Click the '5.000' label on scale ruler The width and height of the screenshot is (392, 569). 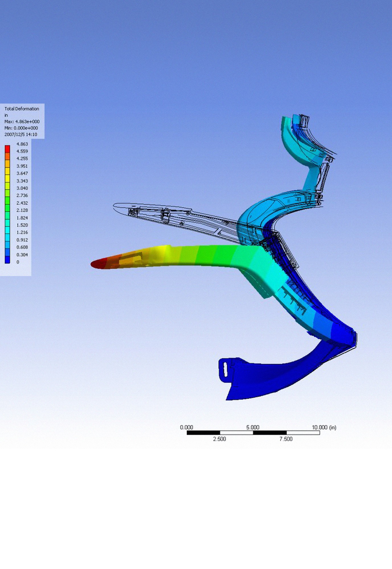coord(253,427)
